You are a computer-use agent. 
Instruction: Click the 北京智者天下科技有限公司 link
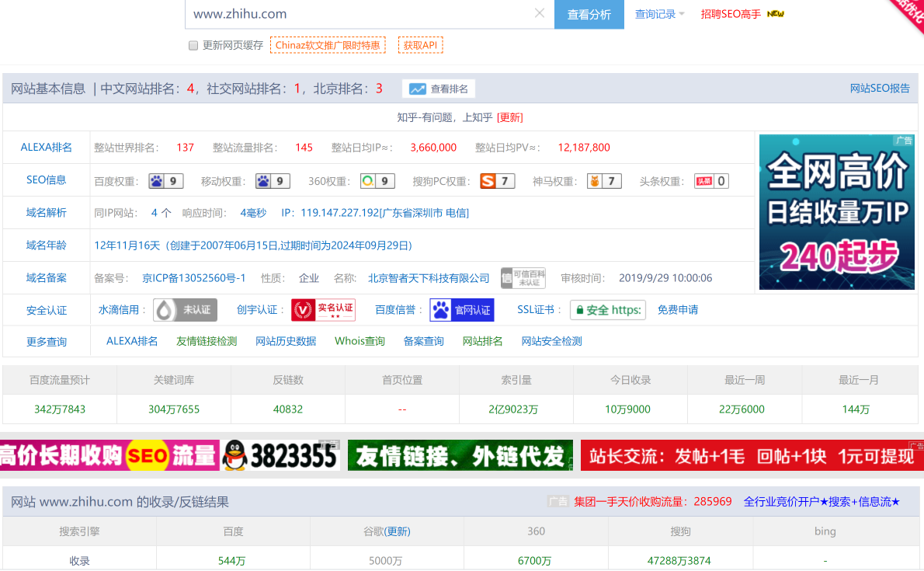pos(429,278)
